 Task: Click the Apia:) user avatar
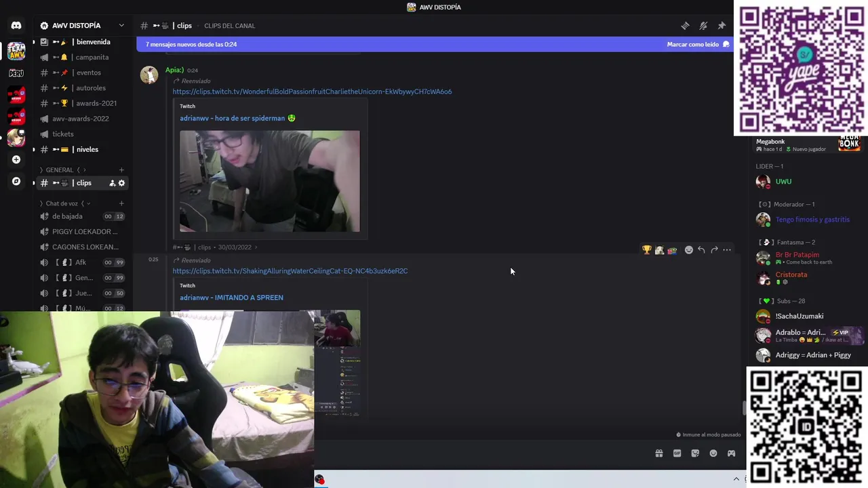[149, 75]
